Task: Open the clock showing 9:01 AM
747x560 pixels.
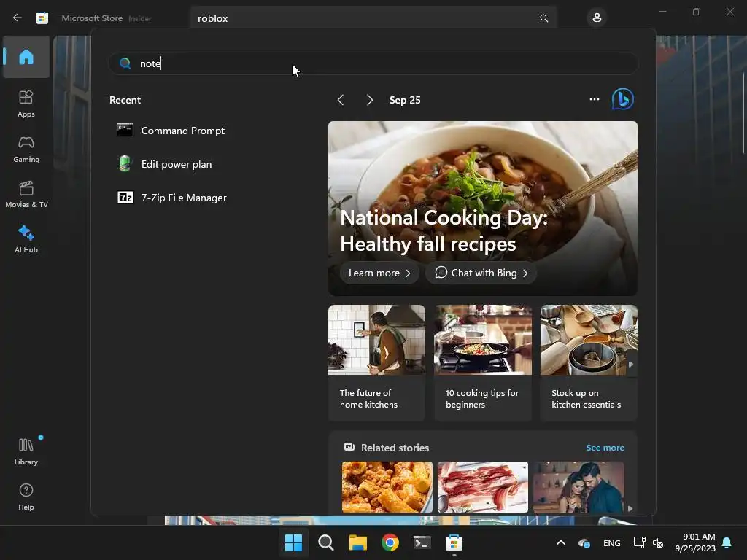Action: [x=695, y=542]
